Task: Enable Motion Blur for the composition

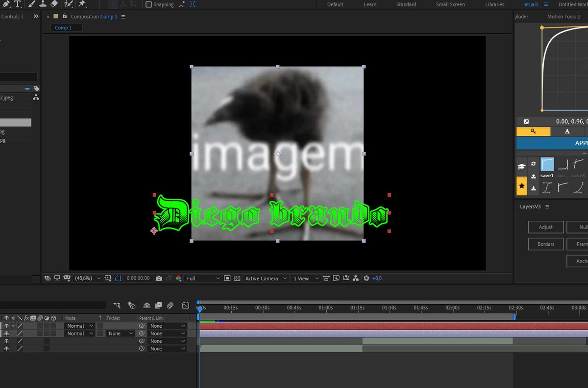Action: (170, 305)
